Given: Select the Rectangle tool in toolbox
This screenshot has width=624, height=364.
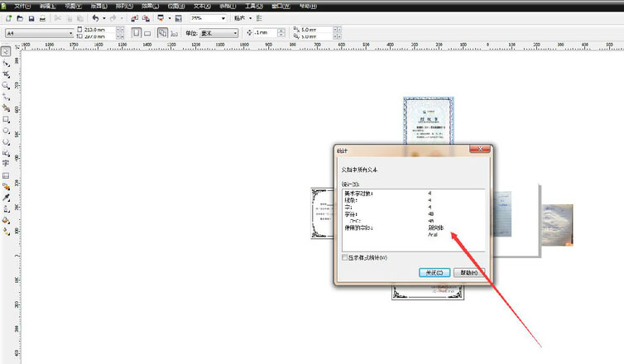Looking at the screenshot, I should click(x=6, y=119).
